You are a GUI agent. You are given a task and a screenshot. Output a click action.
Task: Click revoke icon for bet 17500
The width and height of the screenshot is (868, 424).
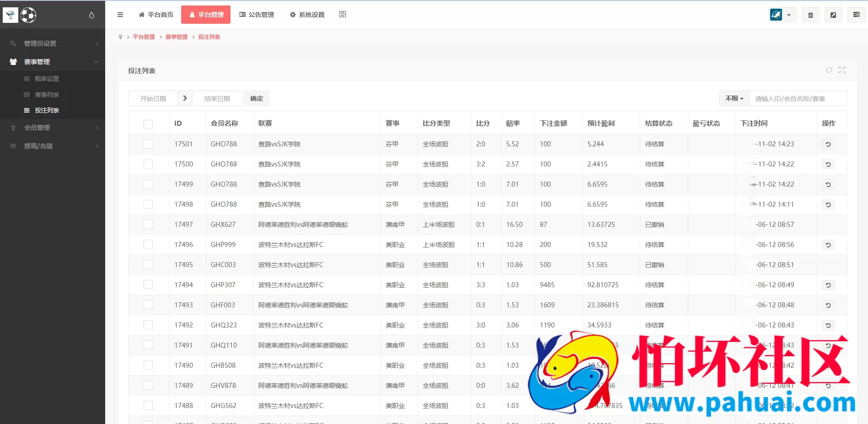828,164
